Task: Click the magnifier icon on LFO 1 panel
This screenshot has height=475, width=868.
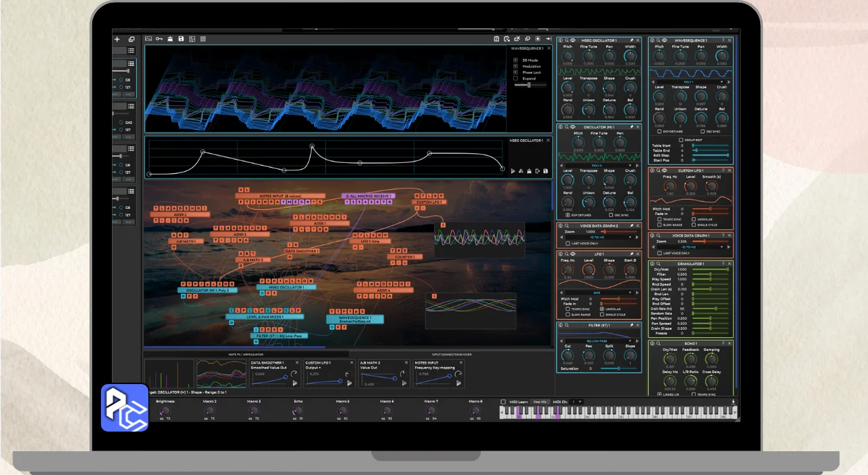Action: coord(567,253)
